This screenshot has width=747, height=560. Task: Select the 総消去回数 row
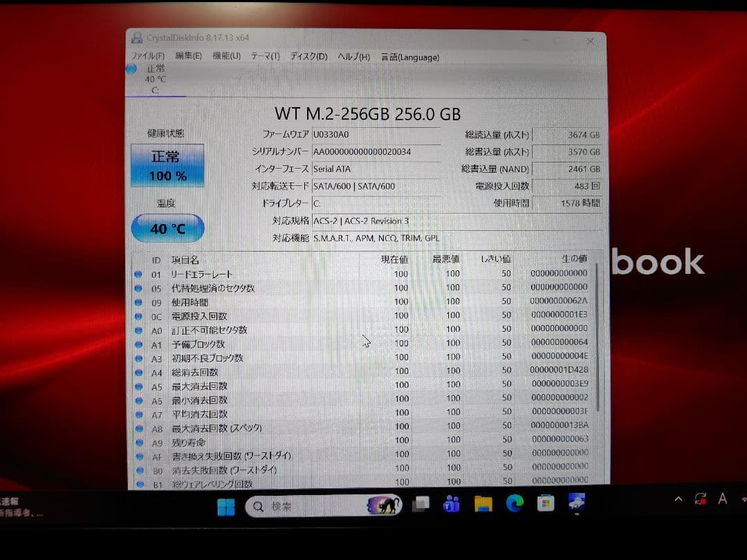point(363,371)
